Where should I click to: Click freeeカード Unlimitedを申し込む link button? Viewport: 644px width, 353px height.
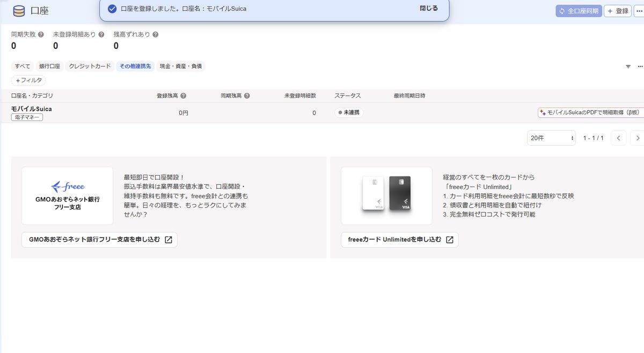[x=400, y=240]
